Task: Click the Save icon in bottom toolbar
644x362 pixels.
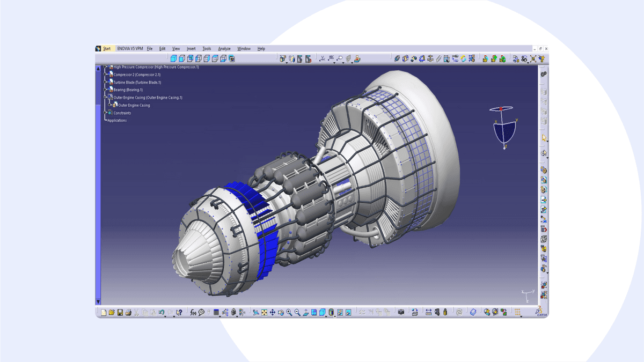Action: click(120, 312)
